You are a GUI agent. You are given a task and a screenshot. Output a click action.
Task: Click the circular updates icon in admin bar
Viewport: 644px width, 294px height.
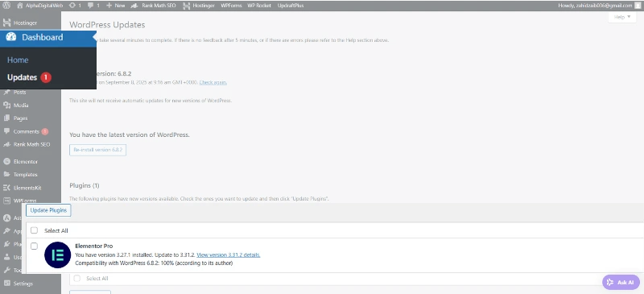click(x=72, y=6)
